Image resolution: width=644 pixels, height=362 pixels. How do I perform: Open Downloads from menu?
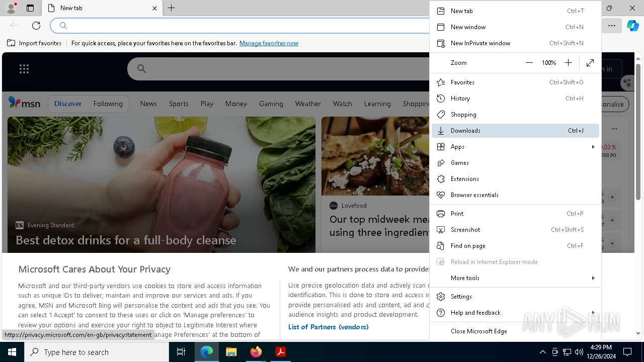click(515, 130)
